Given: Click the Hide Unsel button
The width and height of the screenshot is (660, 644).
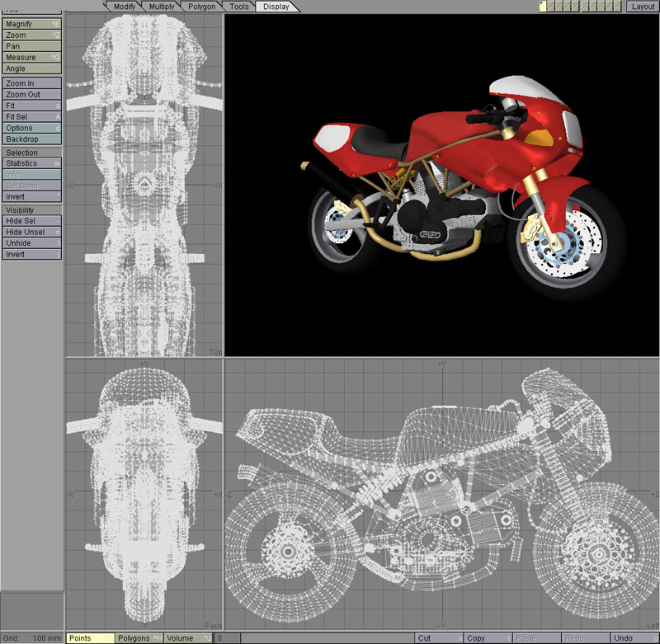Looking at the screenshot, I should pos(32,232).
